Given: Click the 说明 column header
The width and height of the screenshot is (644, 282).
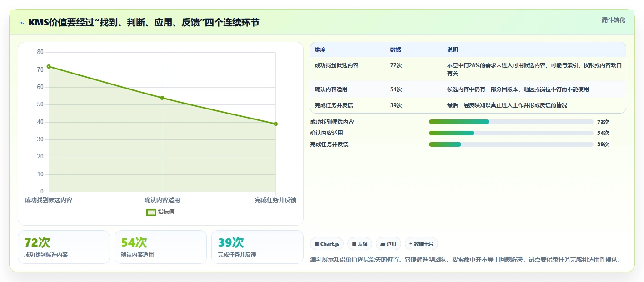Looking at the screenshot, I should (453, 50).
